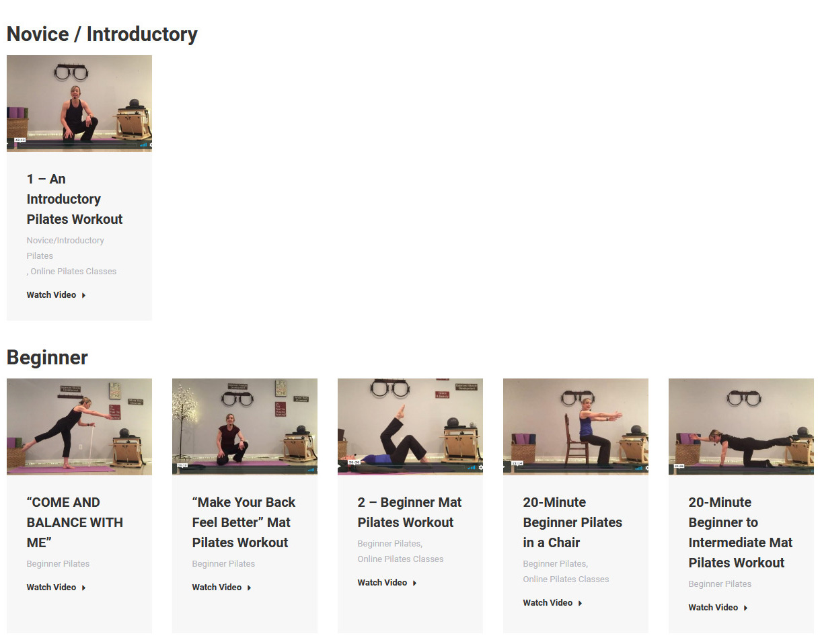Open title '1 – An Introductory Pilates Workout'
Screen dimensions: 820x644
pos(75,199)
